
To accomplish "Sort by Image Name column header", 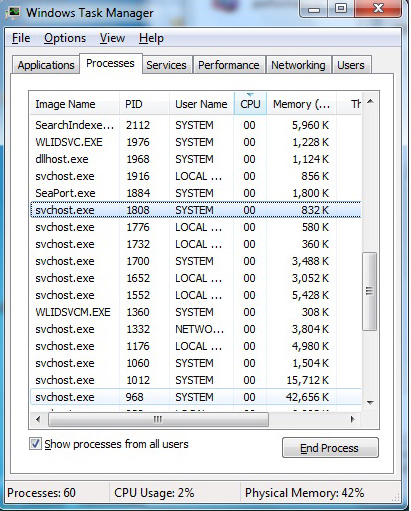I will pos(75,104).
